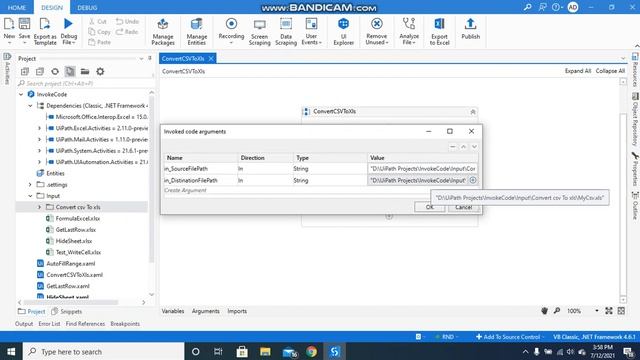Click open folder icon in Project panel
640x360 pixels.
85,71
